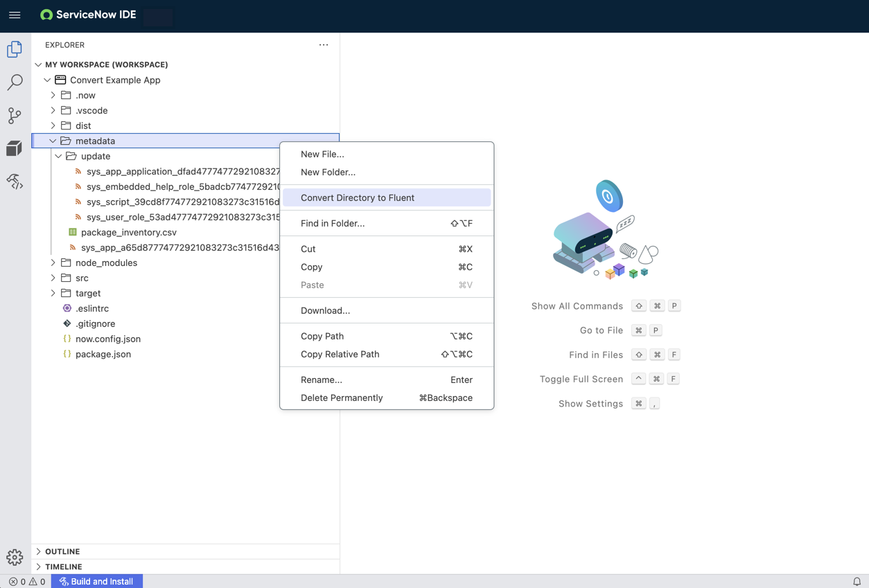Open package_inventory.csv

(x=129, y=232)
